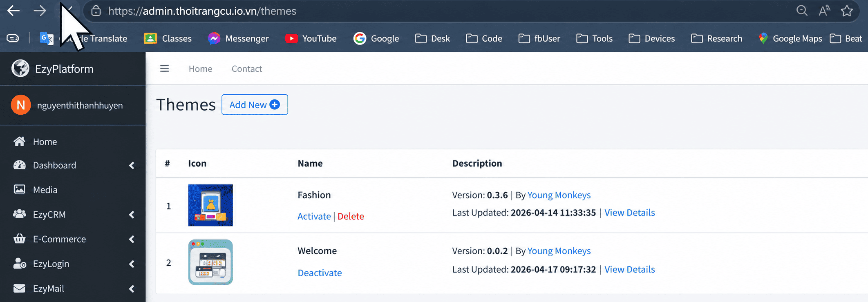Click Contact in the top navbar
Viewport: 868px width, 302px height.
point(247,69)
